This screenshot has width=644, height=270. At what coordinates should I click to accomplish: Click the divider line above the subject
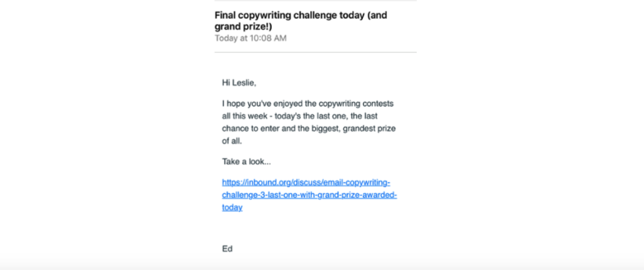(316, 1)
